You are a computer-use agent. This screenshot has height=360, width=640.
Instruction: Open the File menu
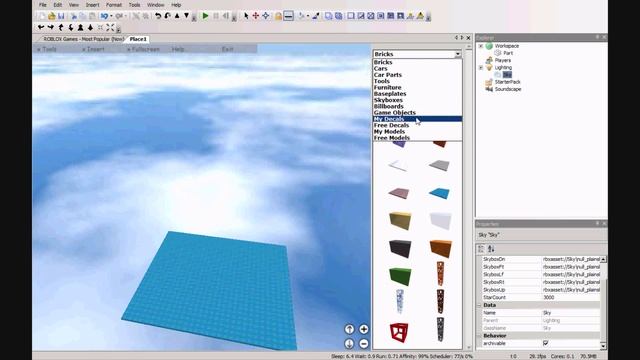[x=42, y=5]
